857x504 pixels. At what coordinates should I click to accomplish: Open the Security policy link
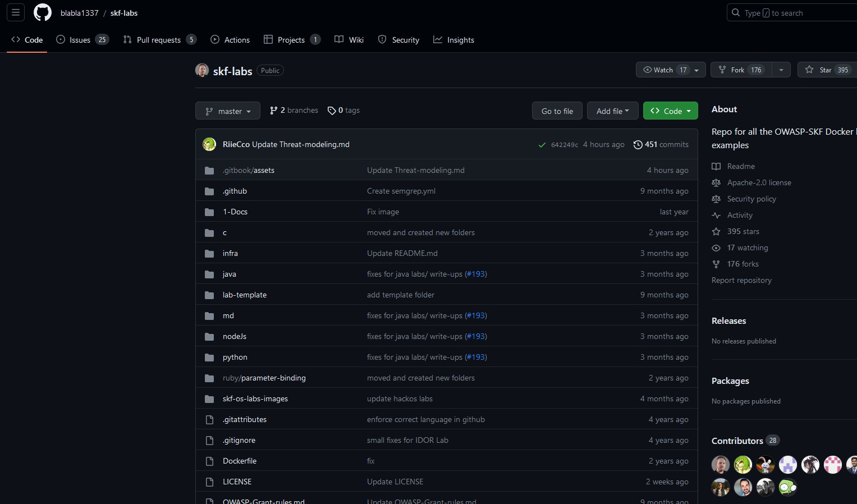coord(751,199)
